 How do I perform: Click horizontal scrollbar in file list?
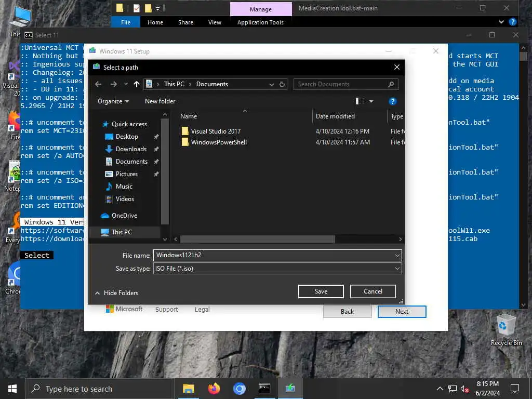pyautogui.click(x=258, y=239)
